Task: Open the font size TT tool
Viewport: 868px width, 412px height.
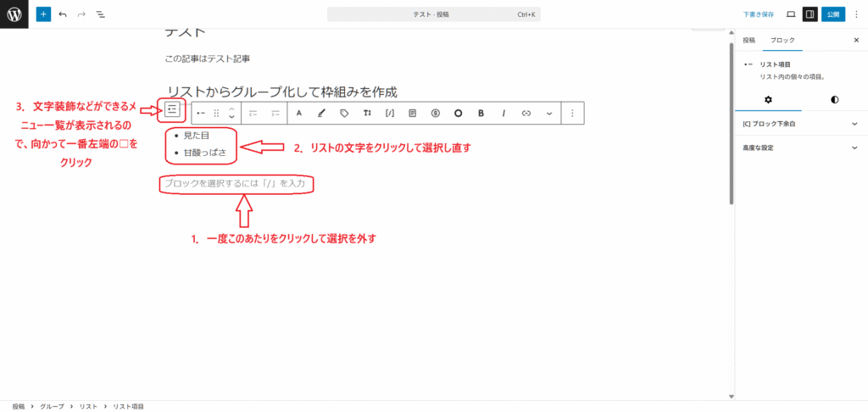Action: [367, 113]
